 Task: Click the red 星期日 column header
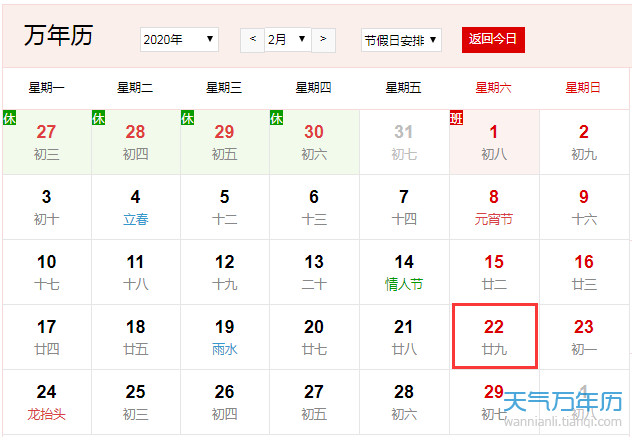pyautogui.click(x=583, y=87)
